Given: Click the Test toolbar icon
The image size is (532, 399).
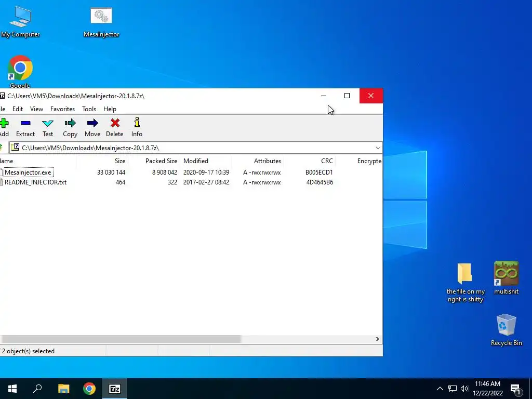Looking at the screenshot, I should click(47, 123).
